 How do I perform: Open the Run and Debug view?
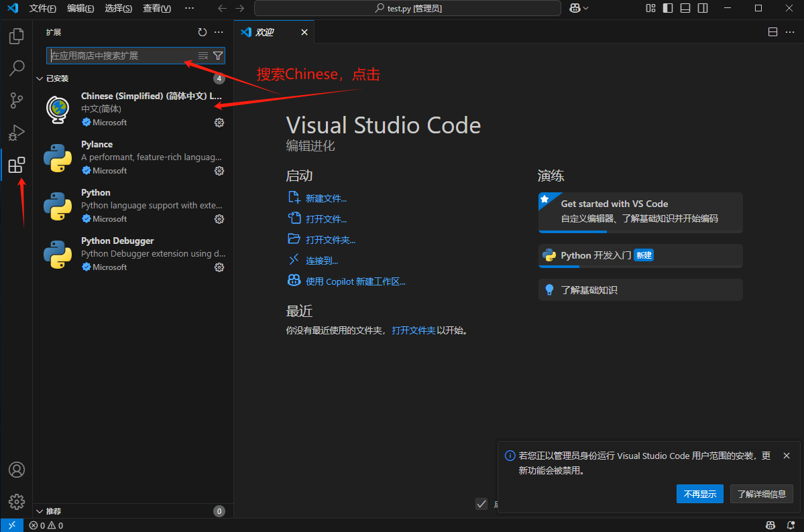16,133
